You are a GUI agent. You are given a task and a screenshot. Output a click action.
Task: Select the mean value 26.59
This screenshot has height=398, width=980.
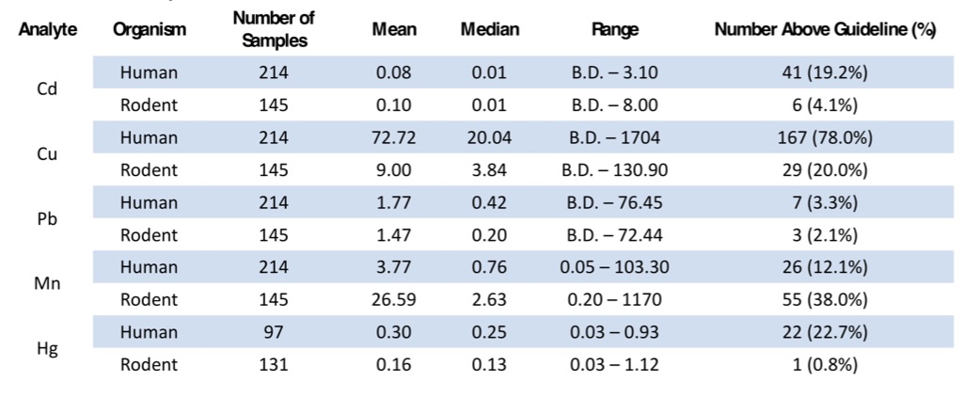click(394, 300)
